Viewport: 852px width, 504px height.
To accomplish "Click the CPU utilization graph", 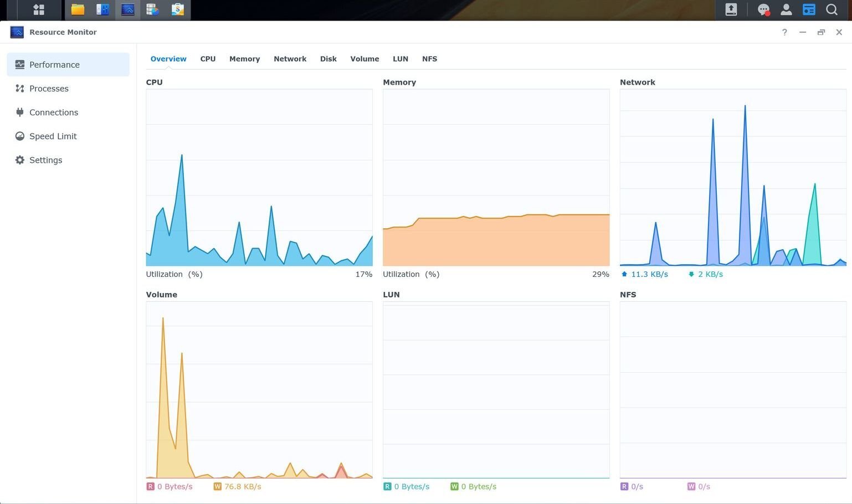I will click(x=259, y=177).
